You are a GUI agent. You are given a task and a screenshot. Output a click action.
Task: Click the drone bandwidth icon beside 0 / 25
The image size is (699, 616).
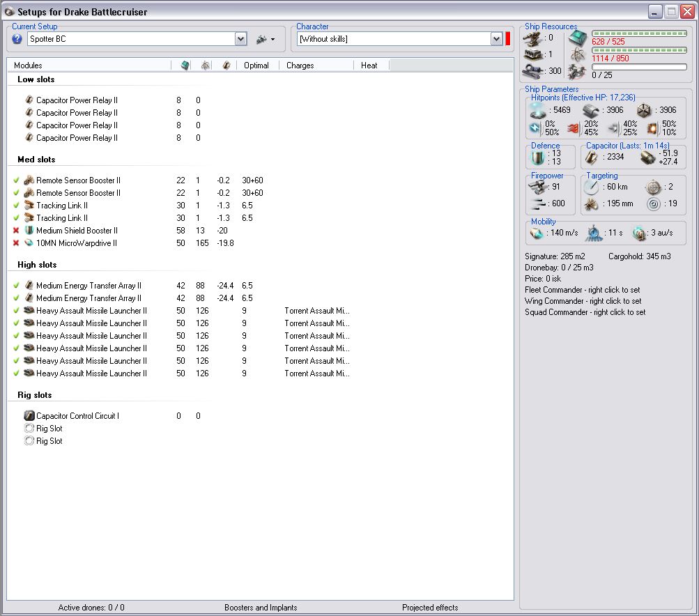578,71
